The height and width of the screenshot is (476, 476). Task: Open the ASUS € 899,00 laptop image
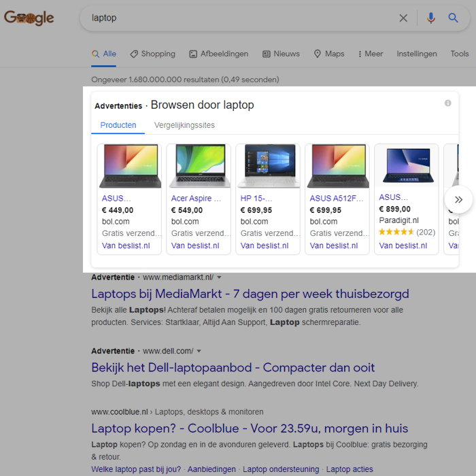point(407,165)
